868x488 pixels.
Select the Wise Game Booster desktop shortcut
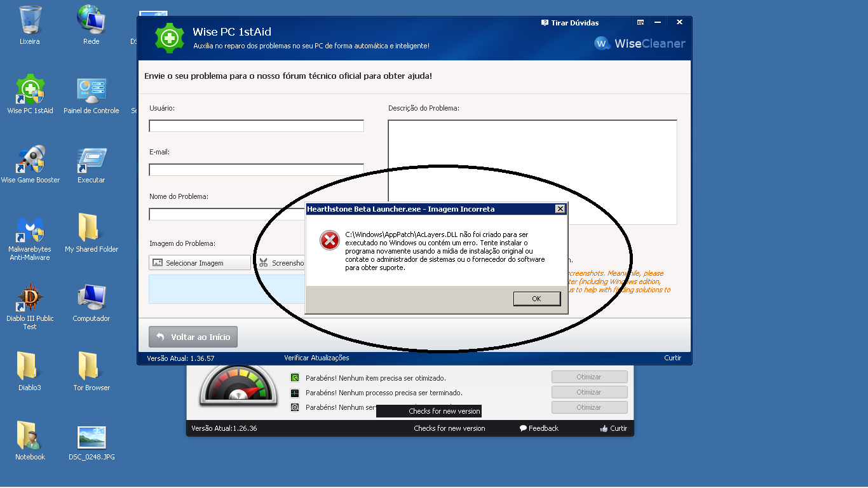30,164
